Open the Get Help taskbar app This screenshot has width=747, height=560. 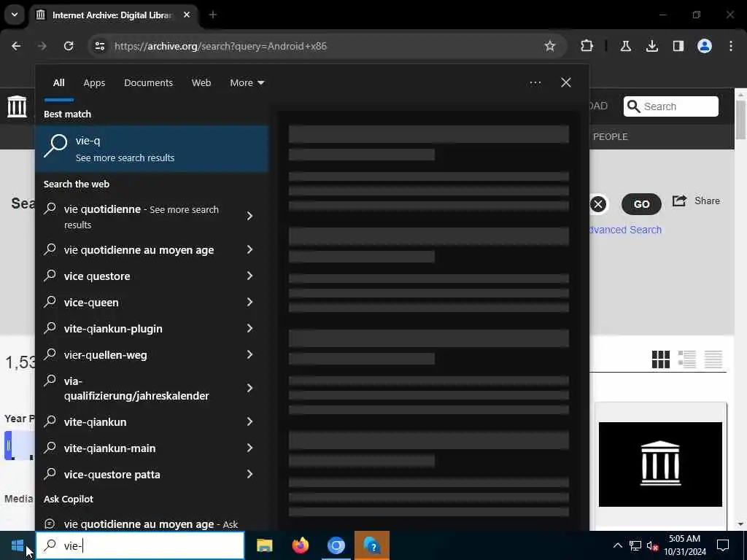[x=372, y=545]
